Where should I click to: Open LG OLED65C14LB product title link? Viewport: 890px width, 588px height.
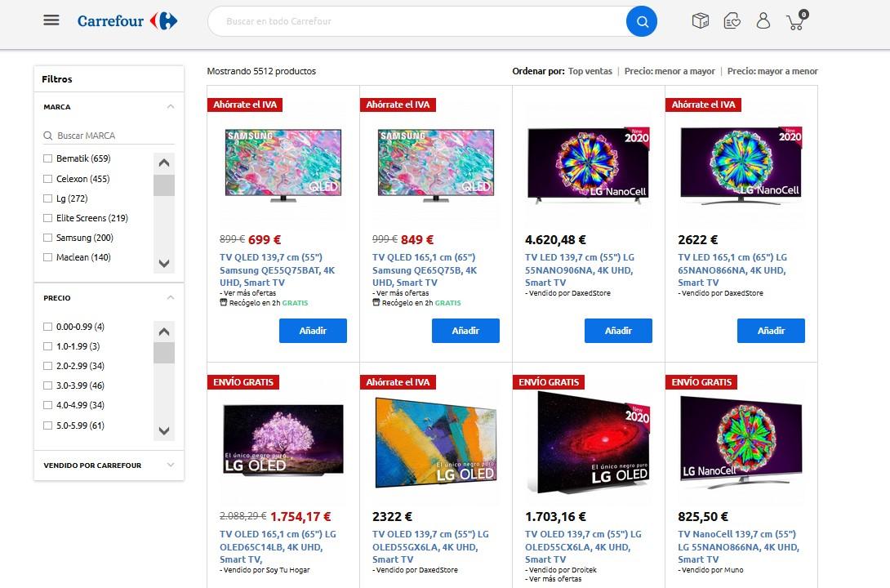(x=278, y=547)
